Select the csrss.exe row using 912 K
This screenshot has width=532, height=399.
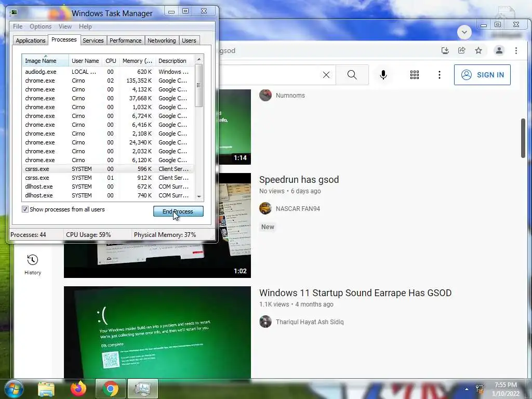click(108, 178)
